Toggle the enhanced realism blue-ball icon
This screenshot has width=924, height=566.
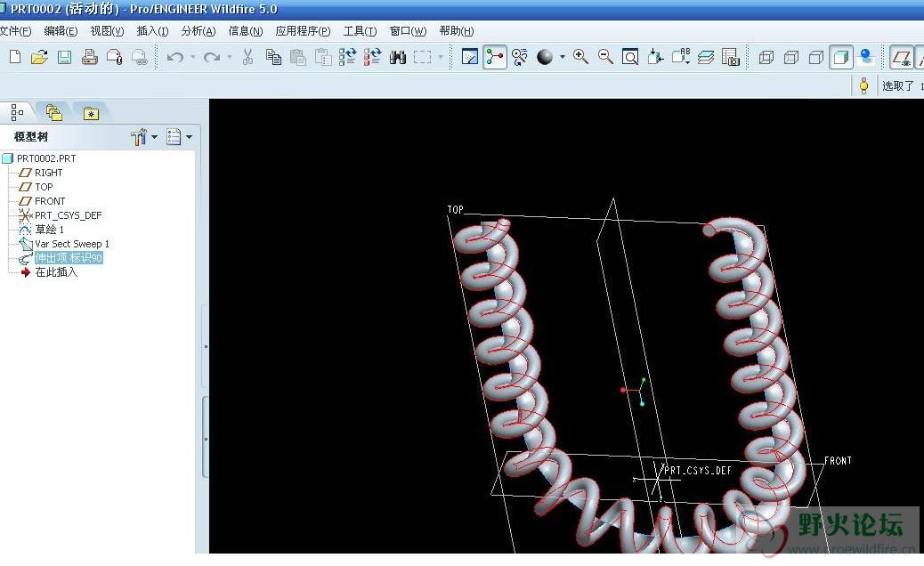(x=866, y=57)
